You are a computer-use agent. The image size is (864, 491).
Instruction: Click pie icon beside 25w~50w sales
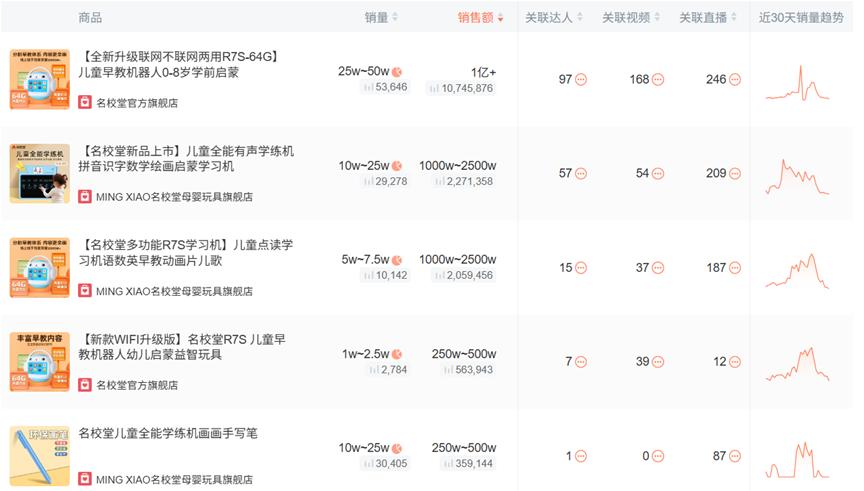point(397,72)
